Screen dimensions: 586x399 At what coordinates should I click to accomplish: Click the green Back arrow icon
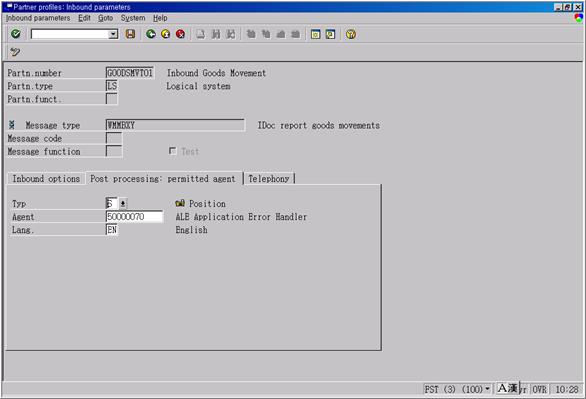(151, 34)
